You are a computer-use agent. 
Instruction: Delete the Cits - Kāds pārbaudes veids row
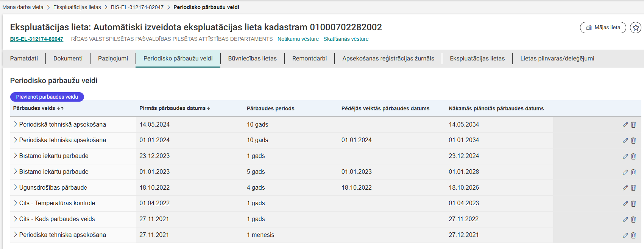pos(633,220)
